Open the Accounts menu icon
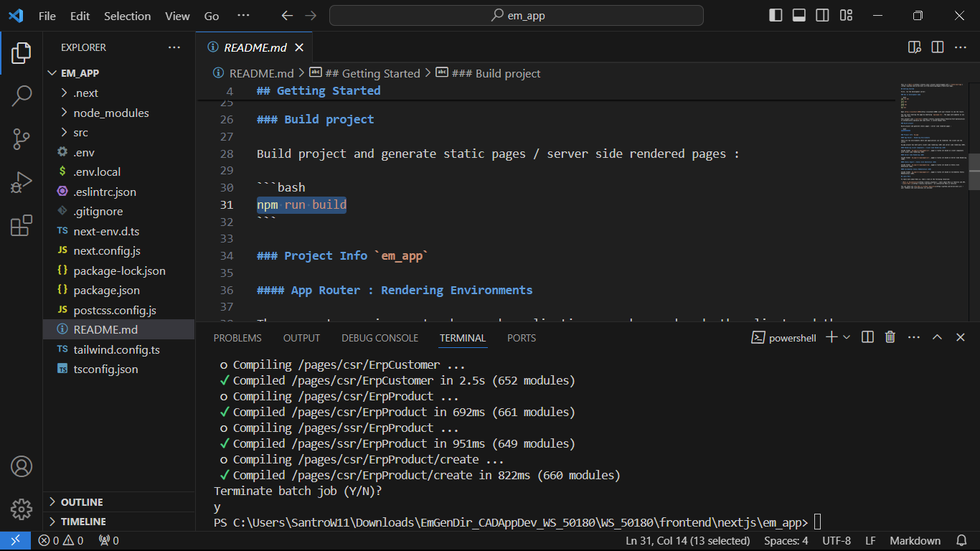 coord(22,466)
